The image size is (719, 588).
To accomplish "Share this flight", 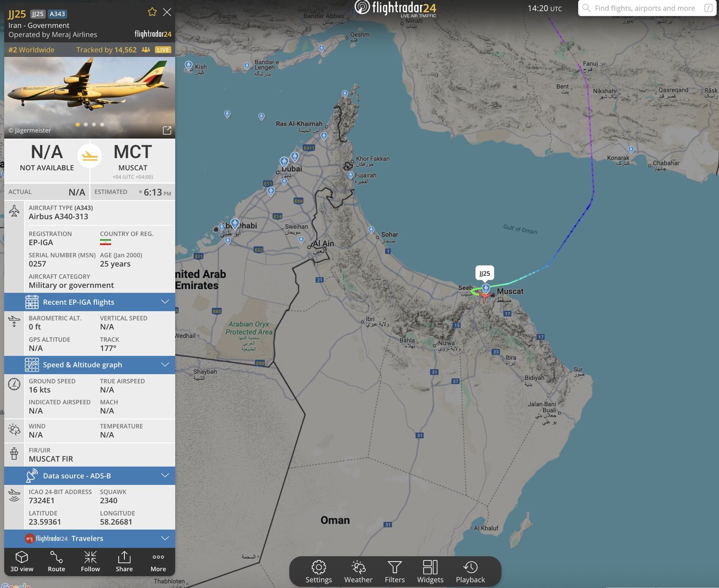I will click(x=124, y=561).
